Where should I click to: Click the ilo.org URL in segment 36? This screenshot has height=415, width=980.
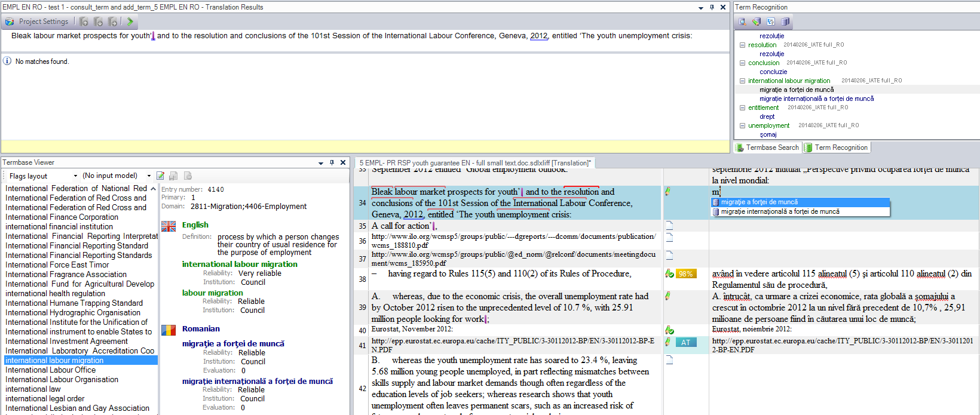pyautogui.click(x=513, y=241)
